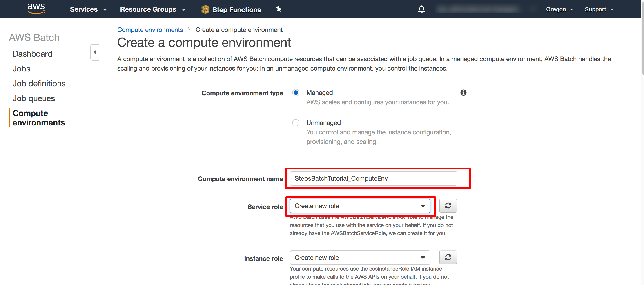644x285 pixels.
Task: Open the Oregon region selector
Action: pos(559,9)
